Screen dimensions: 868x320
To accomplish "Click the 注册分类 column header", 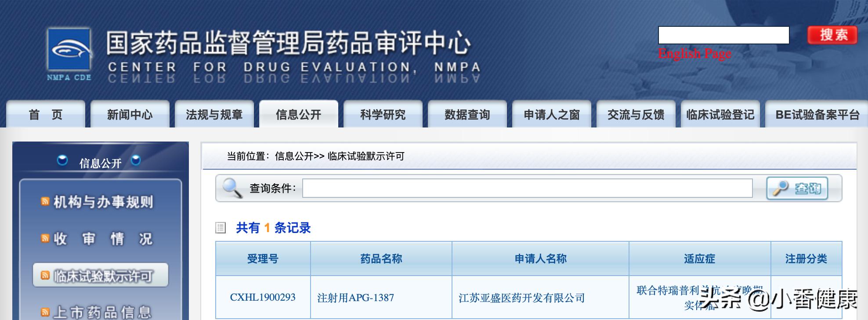I will point(806,258).
